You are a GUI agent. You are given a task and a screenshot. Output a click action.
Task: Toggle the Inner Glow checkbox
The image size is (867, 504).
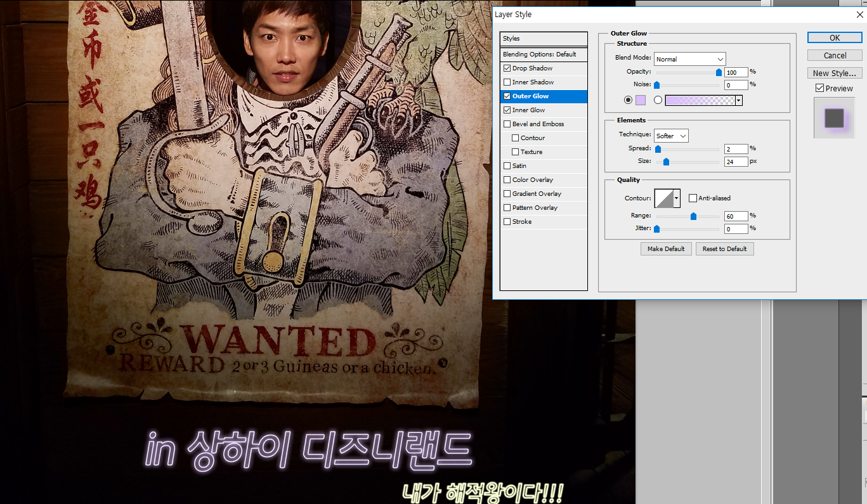click(507, 110)
